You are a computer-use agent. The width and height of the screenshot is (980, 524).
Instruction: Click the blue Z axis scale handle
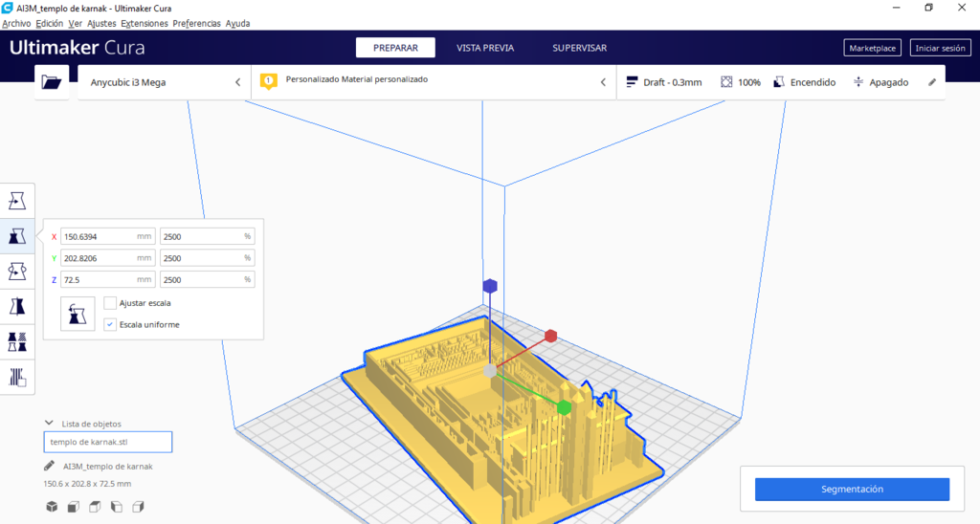[490, 286]
